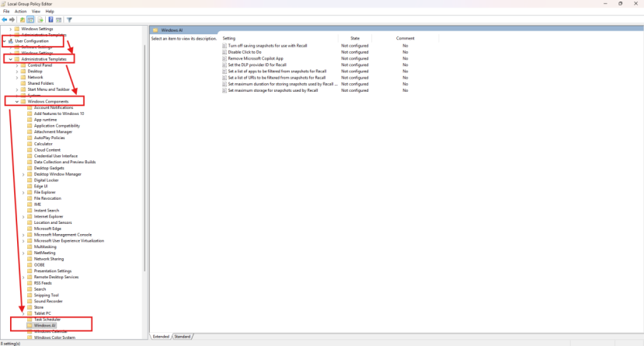Collapse the Windows Components tree chevron
The image size is (644, 346).
[x=17, y=102]
